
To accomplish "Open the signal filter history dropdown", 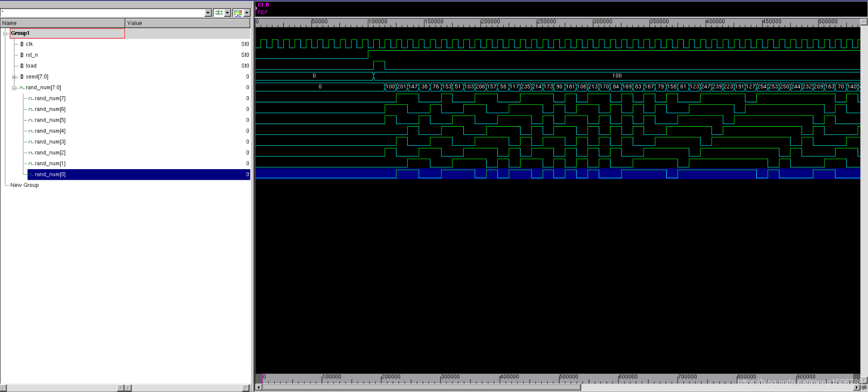I will point(208,13).
